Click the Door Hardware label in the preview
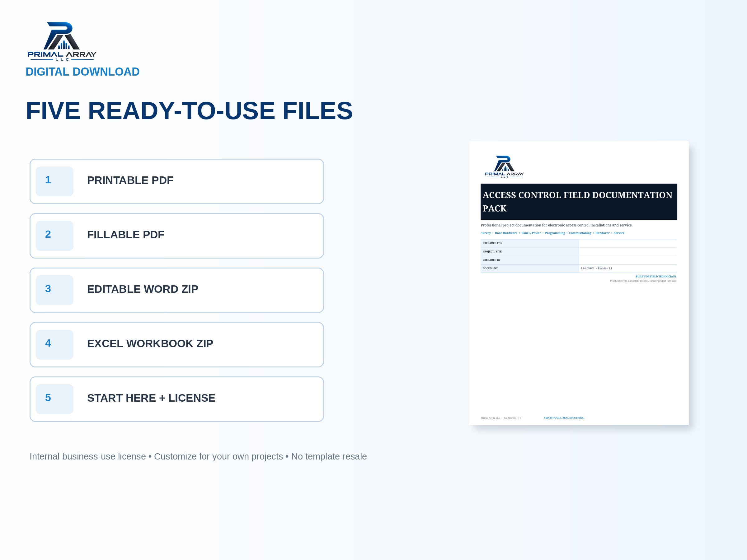The height and width of the screenshot is (560, 747). [x=506, y=233]
